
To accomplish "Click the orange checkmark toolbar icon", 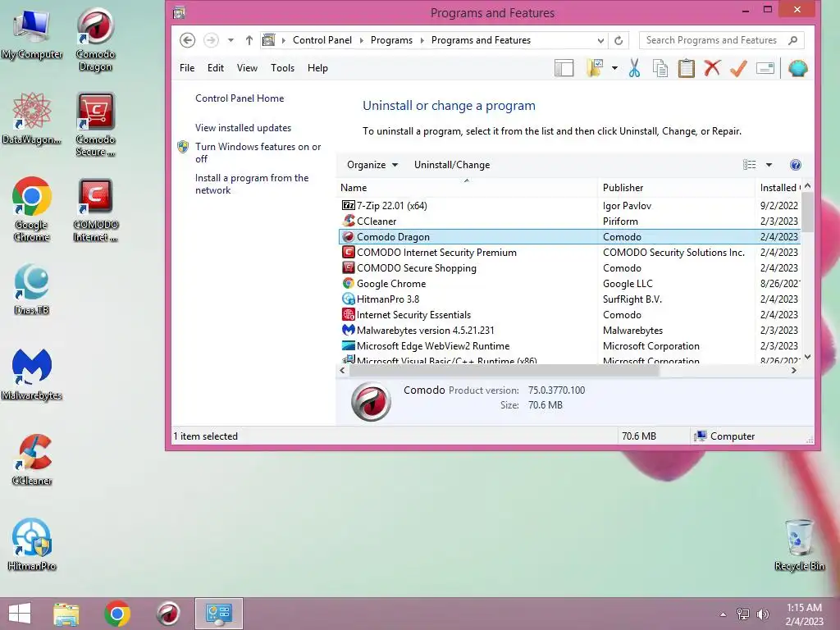I will pos(738,68).
